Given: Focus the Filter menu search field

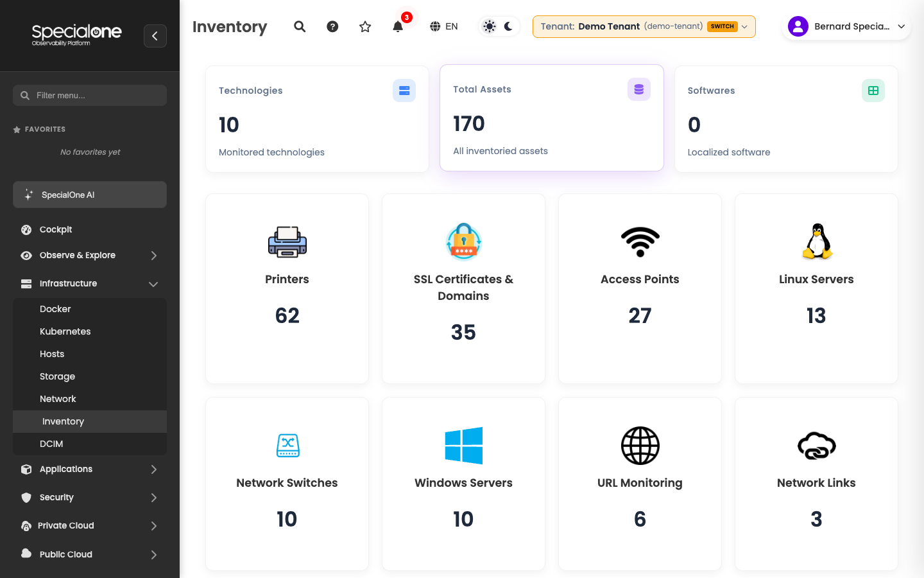Looking at the screenshot, I should 90,95.
